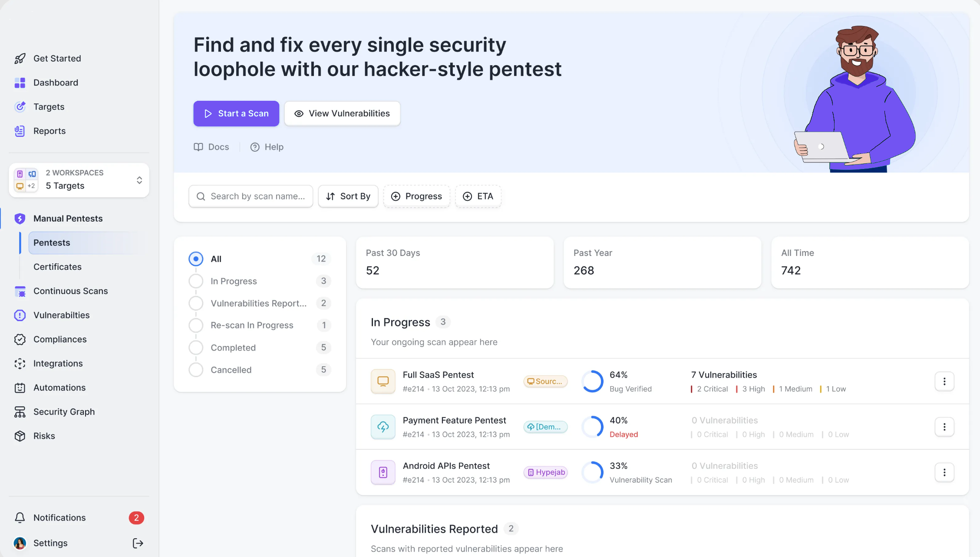Switch to the Certificates sub-menu item
Image resolution: width=980 pixels, height=557 pixels.
click(57, 267)
